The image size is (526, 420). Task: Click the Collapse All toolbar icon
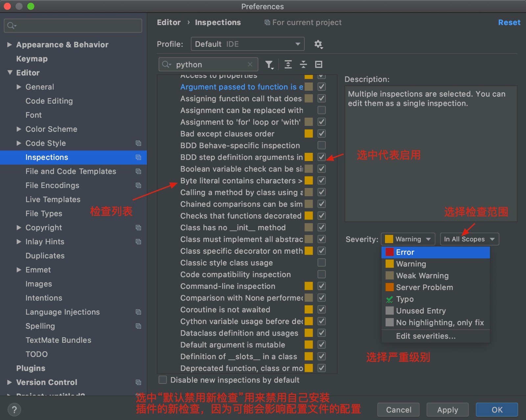coord(303,64)
